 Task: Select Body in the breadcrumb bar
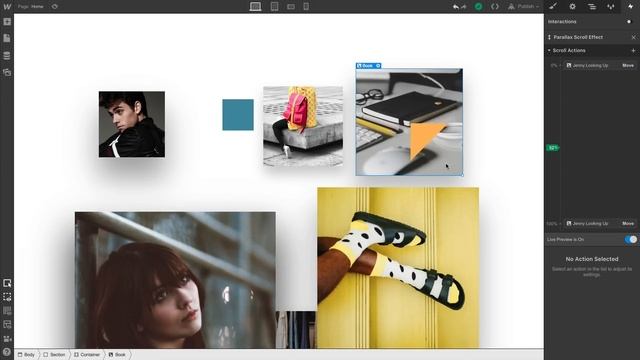coord(26,355)
